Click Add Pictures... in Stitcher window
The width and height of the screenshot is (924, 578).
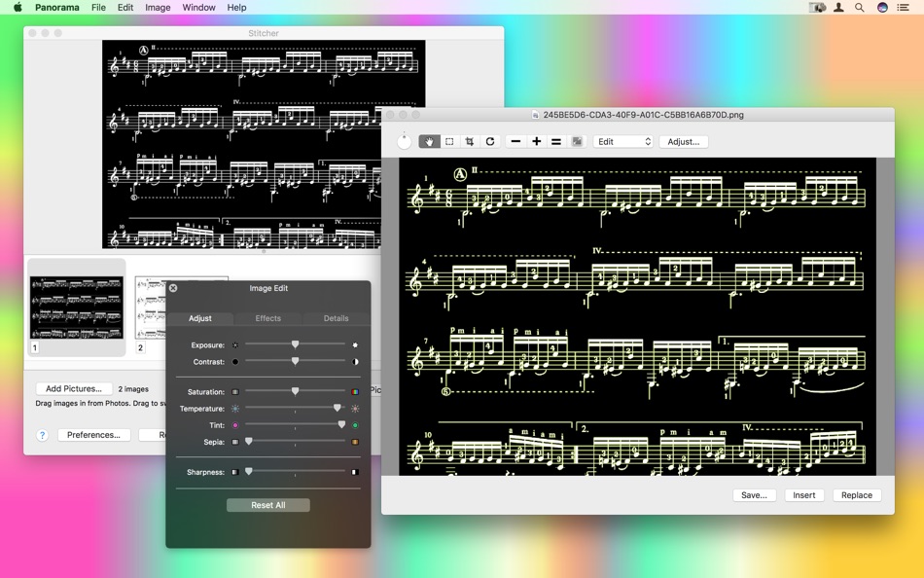74,388
